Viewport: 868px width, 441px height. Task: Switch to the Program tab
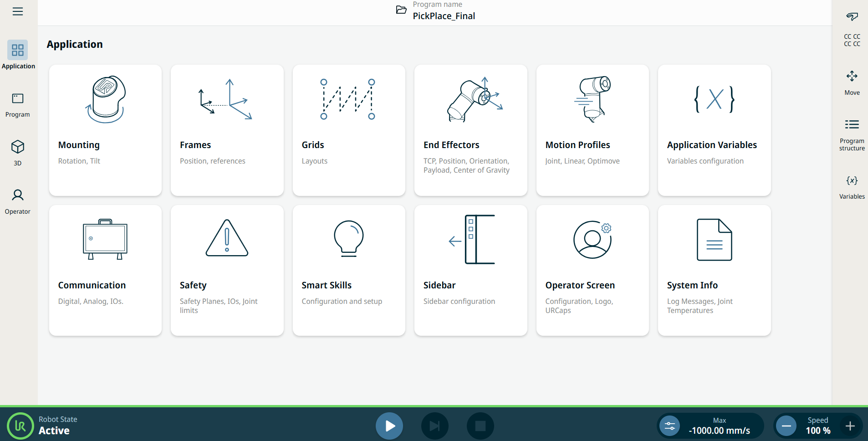tap(18, 105)
